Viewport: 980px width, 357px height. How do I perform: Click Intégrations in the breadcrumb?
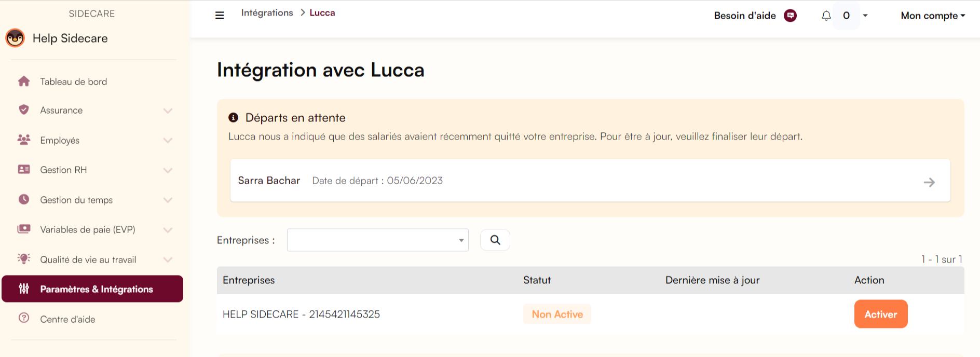pos(267,12)
